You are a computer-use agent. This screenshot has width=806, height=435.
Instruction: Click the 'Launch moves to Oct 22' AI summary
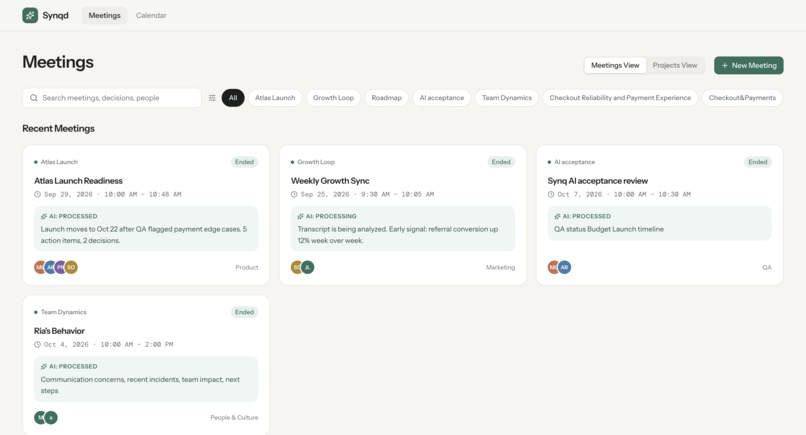pyautogui.click(x=144, y=234)
